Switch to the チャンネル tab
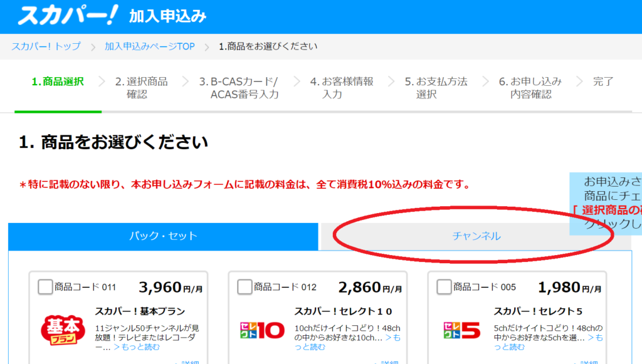The height and width of the screenshot is (364, 642). [476, 236]
